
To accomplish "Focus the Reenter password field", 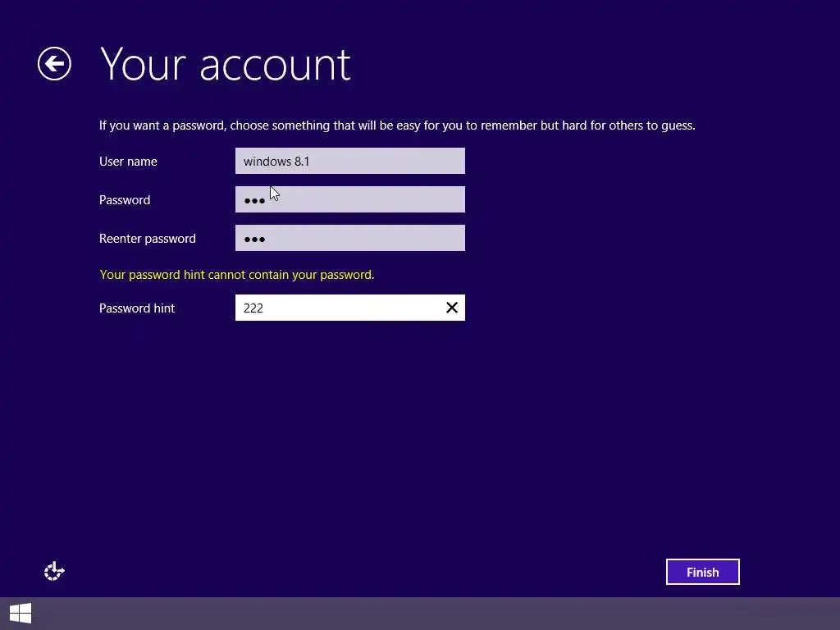I will pos(349,238).
